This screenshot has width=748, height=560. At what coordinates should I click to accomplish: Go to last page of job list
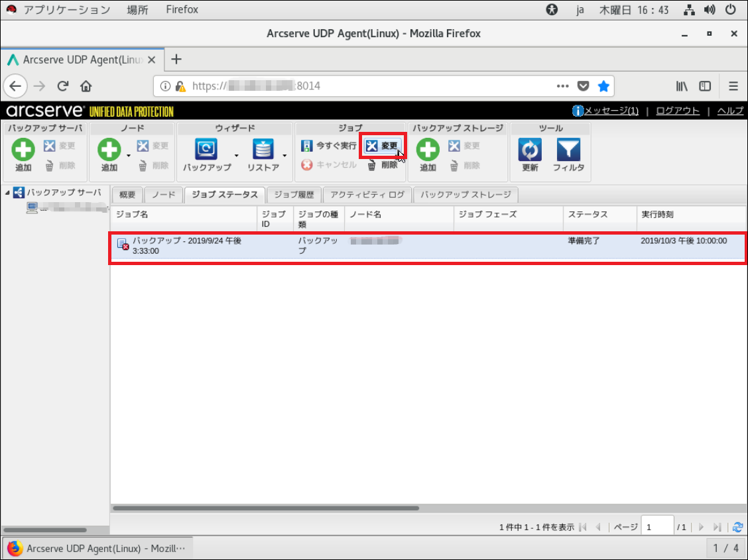pos(717,527)
